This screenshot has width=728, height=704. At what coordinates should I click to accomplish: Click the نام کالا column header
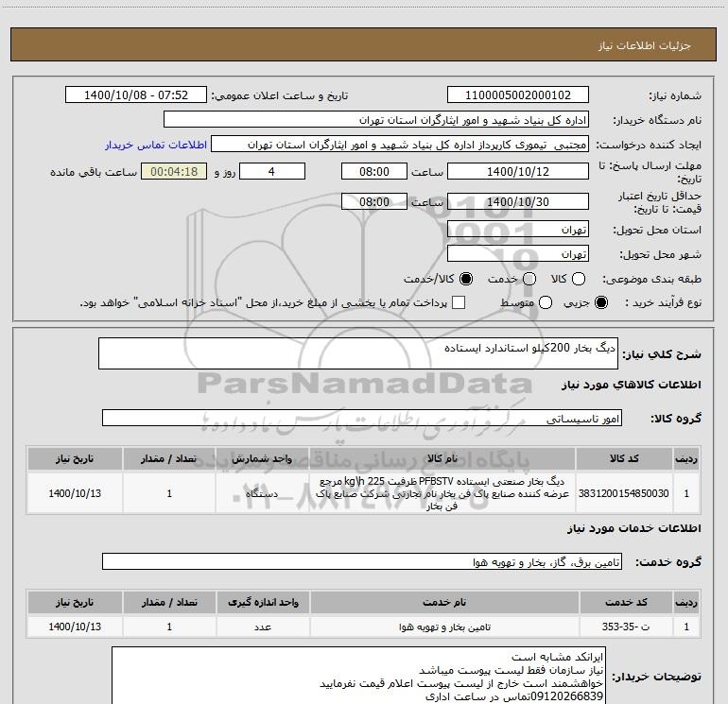pyautogui.click(x=442, y=458)
